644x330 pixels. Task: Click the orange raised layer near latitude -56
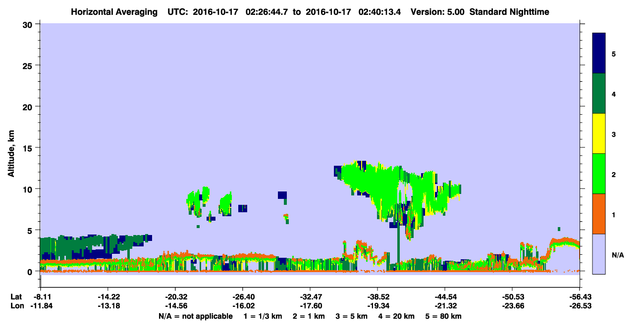[564, 242]
